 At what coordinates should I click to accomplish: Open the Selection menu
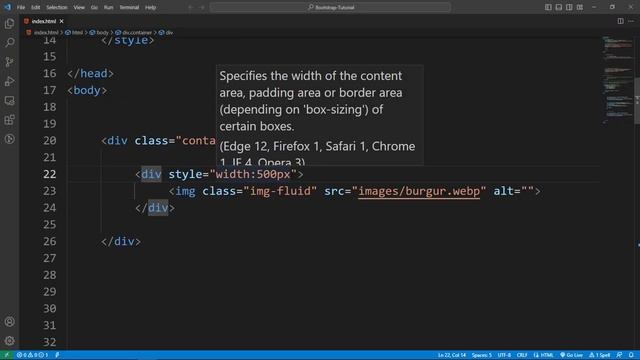[x=56, y=7]
